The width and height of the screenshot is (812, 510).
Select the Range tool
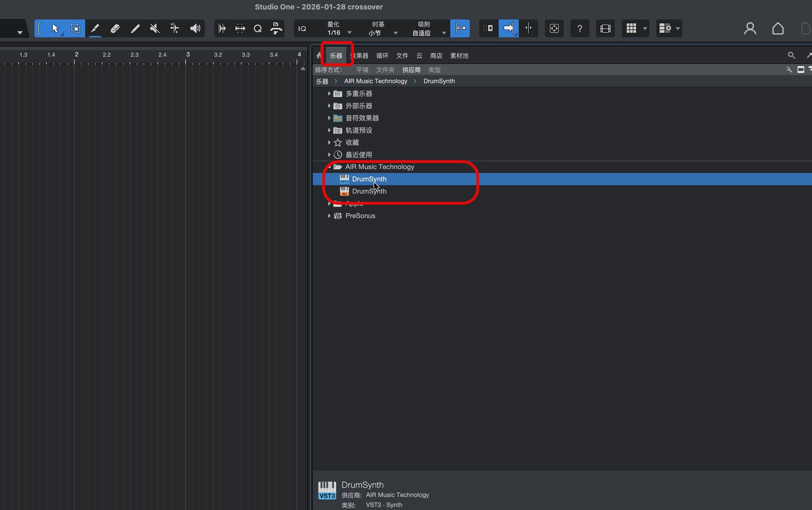(75, 28)
